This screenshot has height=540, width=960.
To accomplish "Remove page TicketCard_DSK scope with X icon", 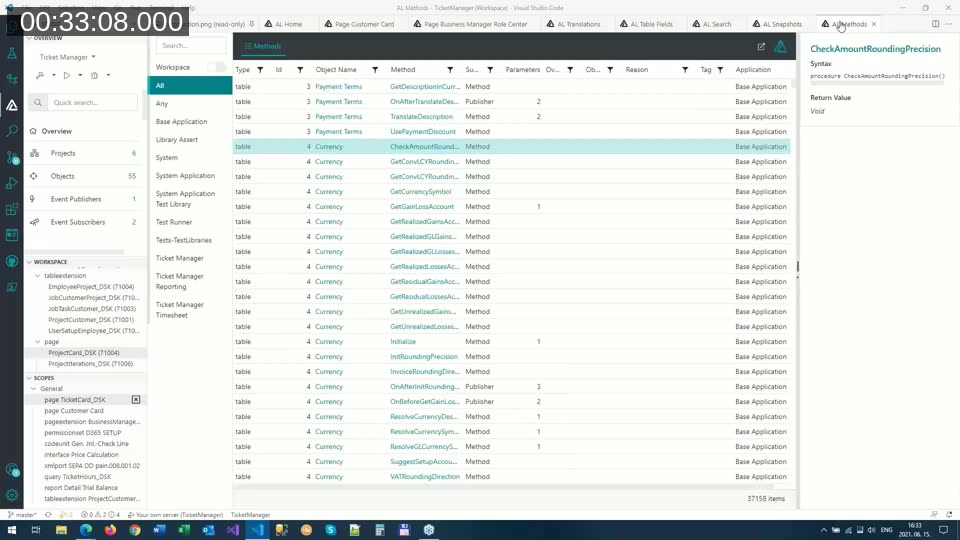I will point(136,399).
